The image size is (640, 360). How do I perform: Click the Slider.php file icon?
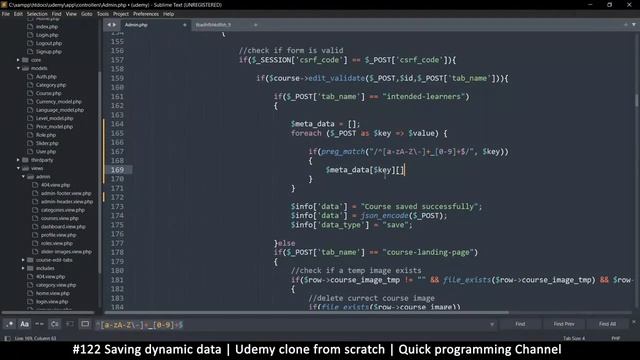30,143
